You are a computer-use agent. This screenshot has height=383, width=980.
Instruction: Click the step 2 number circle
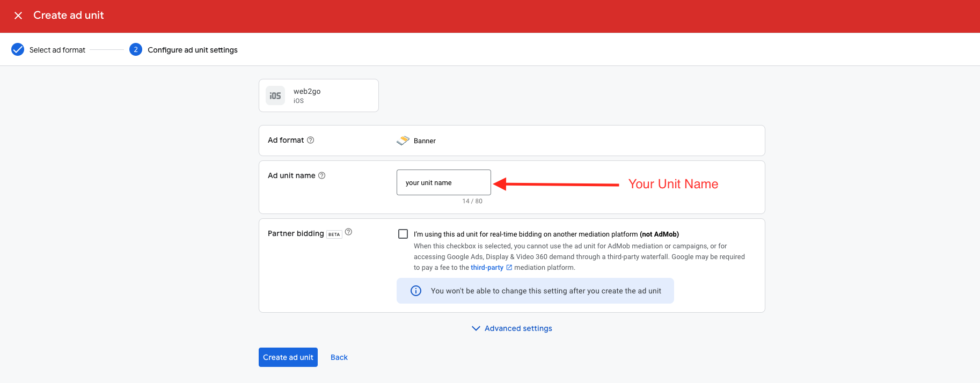[136, 50]
